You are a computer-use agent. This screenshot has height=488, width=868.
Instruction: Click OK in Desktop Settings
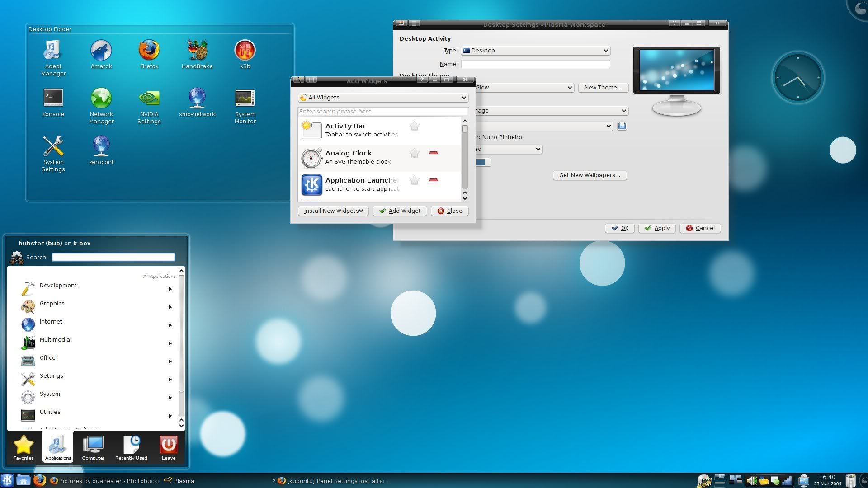pyautogui.click(x=619, y=228)
